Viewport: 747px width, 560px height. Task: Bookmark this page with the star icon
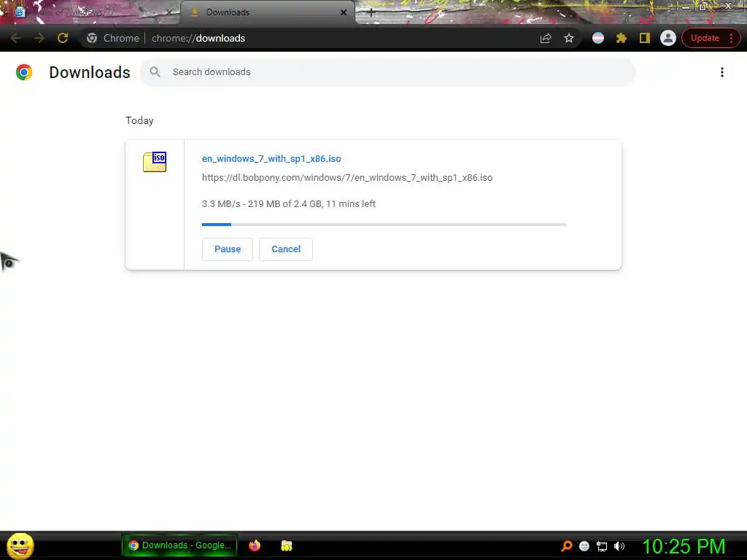coord(569,38)
